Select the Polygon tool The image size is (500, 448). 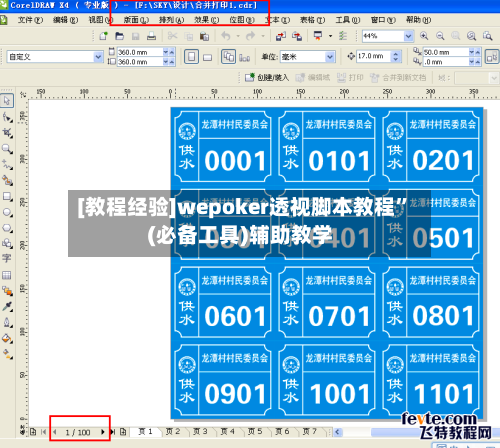coord(7,228)
